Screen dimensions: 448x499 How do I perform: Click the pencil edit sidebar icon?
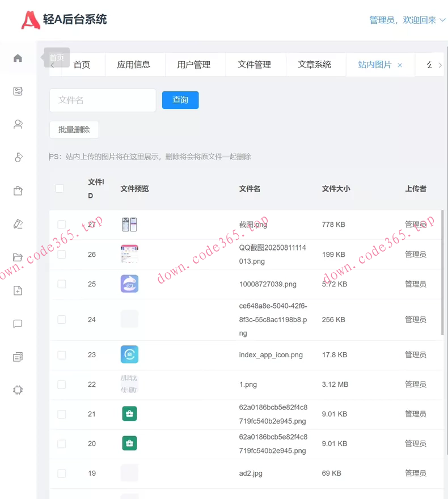coord(18,224)
